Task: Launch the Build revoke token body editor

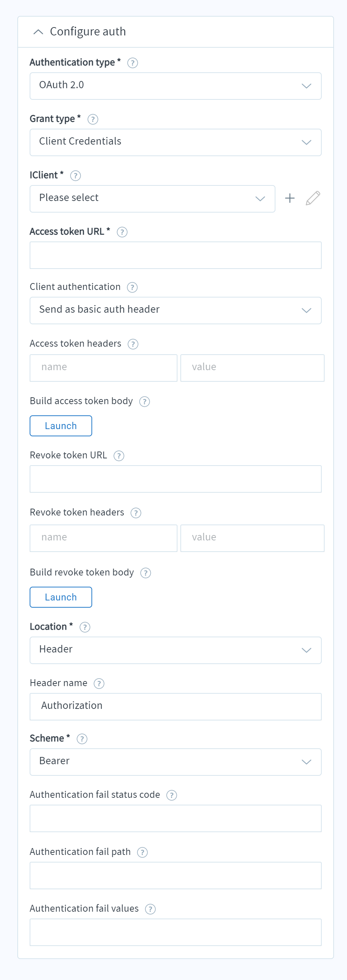Action: pos(61,597)
